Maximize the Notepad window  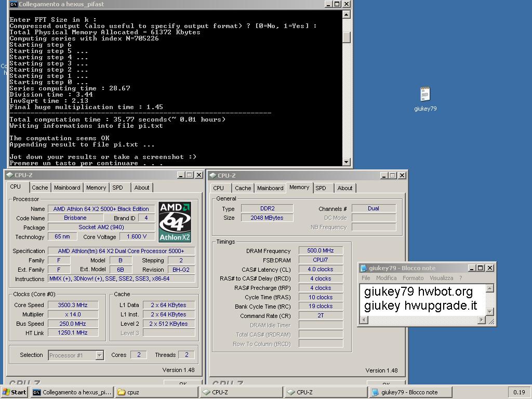(x=481, y=268)
